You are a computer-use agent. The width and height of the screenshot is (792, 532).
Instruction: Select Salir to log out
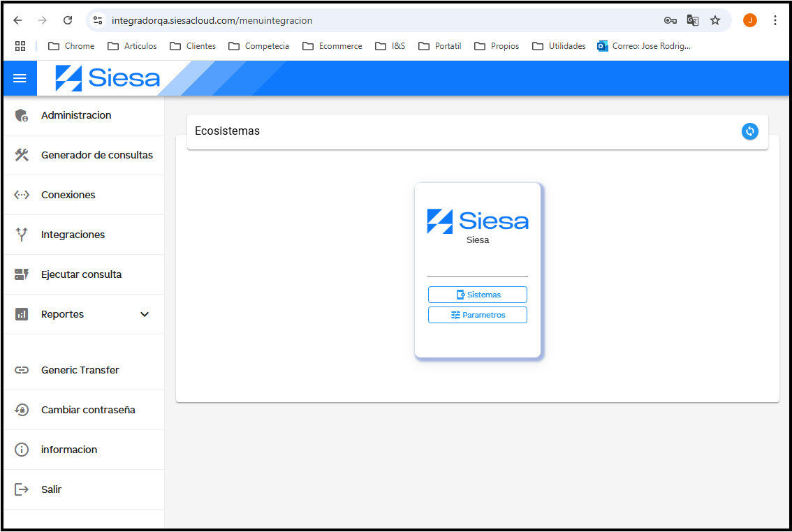(x=51, y=489)
